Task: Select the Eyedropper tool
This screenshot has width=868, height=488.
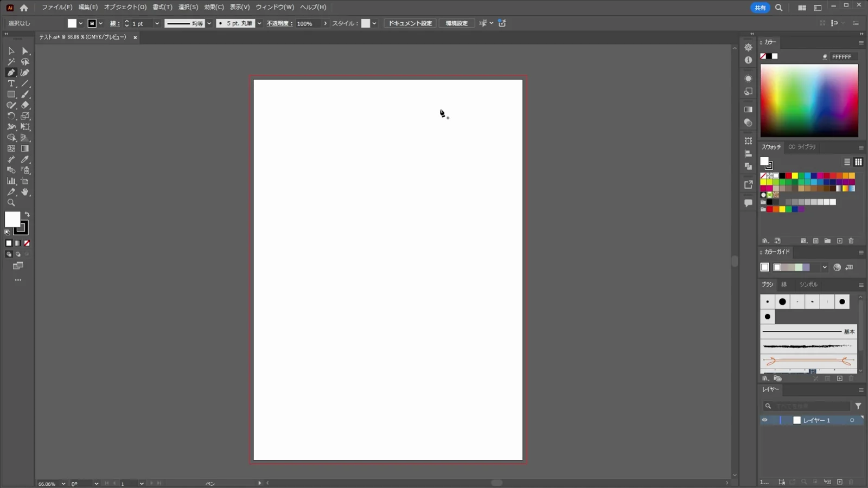Action: click(25, 159)
